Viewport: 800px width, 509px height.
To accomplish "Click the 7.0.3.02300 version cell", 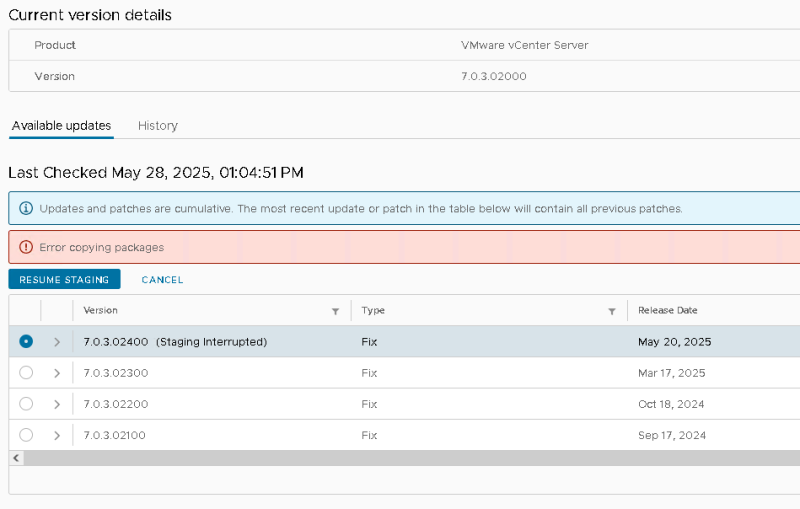I will tap(116, 373).
